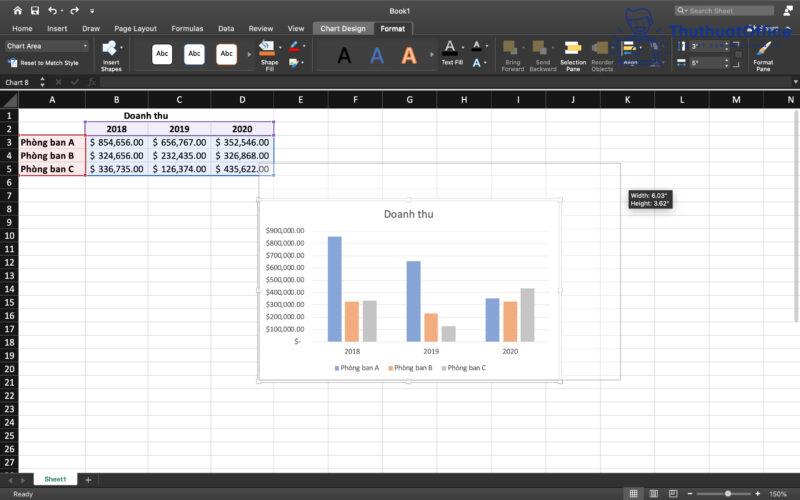
Task: Open the Home ribbon tab
Action: (22, 29)
